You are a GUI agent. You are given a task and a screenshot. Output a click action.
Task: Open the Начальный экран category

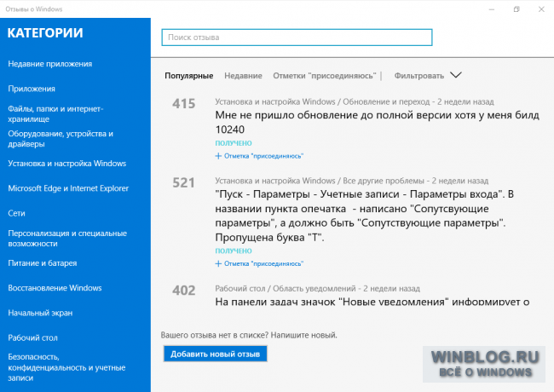pos(40,313)
